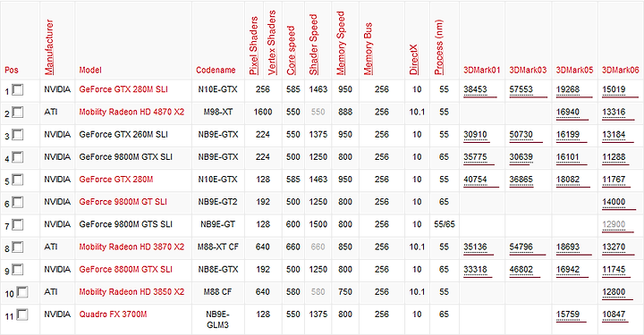Sort by DirectX column header
The width and height of the screenshot is (644, 335).
(413, 59)
